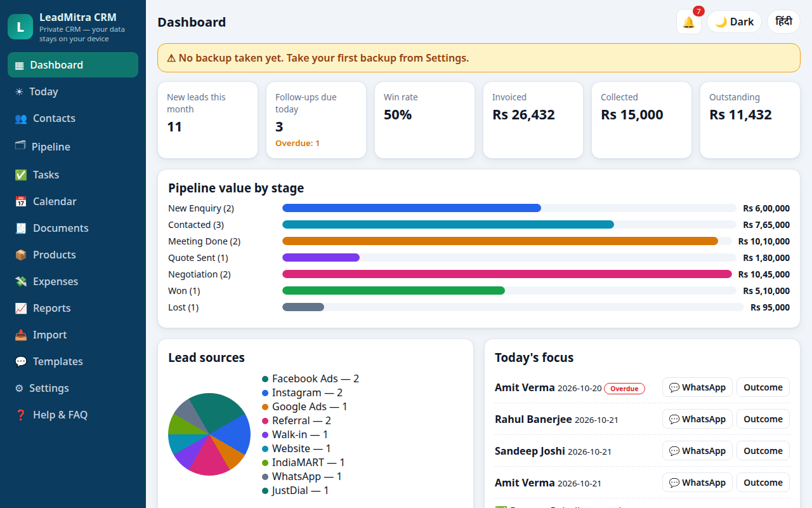
Task: Navigate to Pipeline label
Action: [x=51, y=147]
